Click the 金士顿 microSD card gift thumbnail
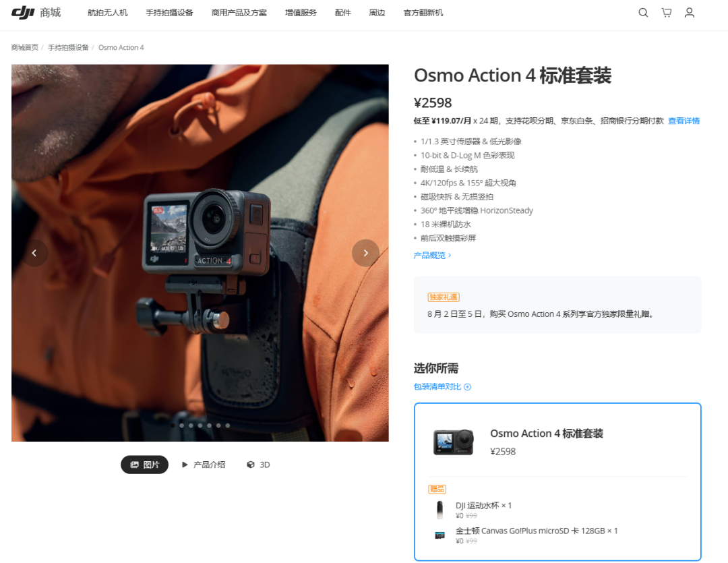Screen dimensions: 728x563 (439, 535)
